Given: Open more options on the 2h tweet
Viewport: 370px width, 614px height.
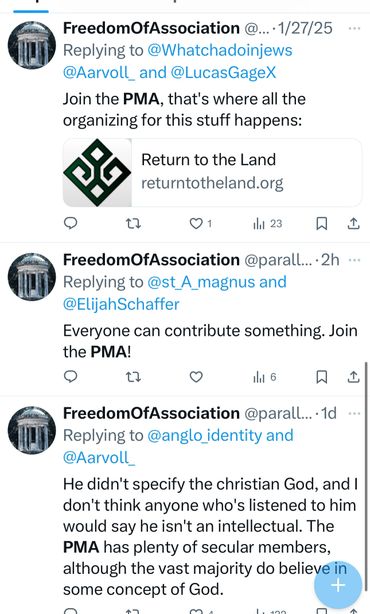Looking at the screenshot, I should pos(354,260).
